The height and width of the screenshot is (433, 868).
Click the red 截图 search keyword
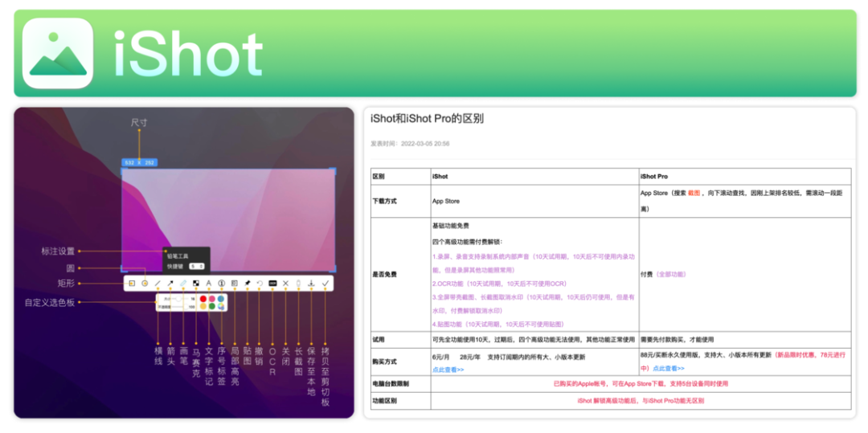[x=694, y=194]
